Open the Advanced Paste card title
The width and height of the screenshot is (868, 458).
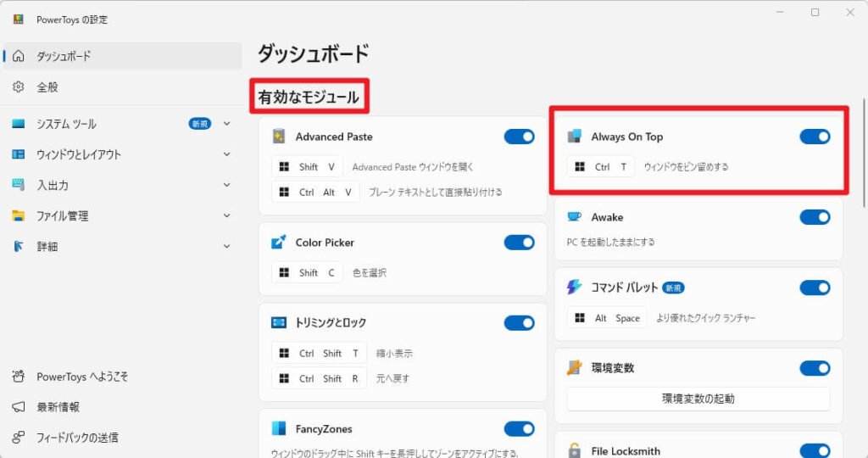(334, 137)
